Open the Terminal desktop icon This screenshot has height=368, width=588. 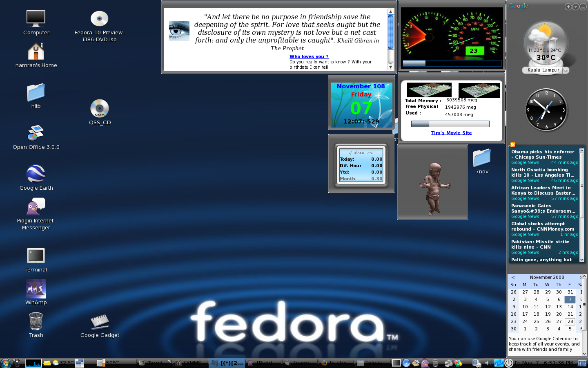tap(36, 256)
